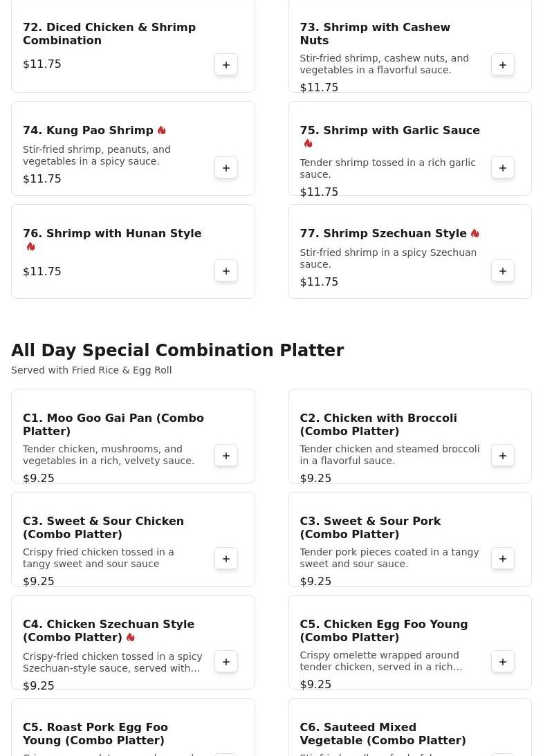Viewport: 543px width, 756px height.
Task: Open the Kung Pao Shrimp item title
Action: tap(88, 131)
